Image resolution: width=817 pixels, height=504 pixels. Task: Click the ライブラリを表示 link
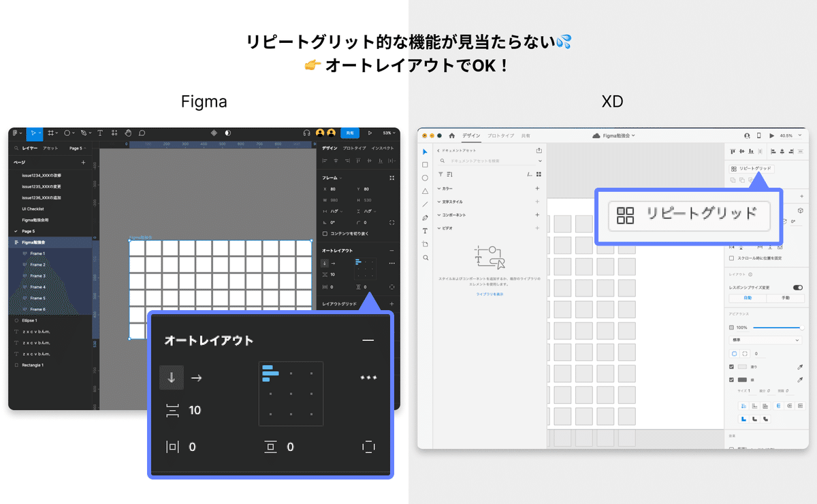pos(490,294)
